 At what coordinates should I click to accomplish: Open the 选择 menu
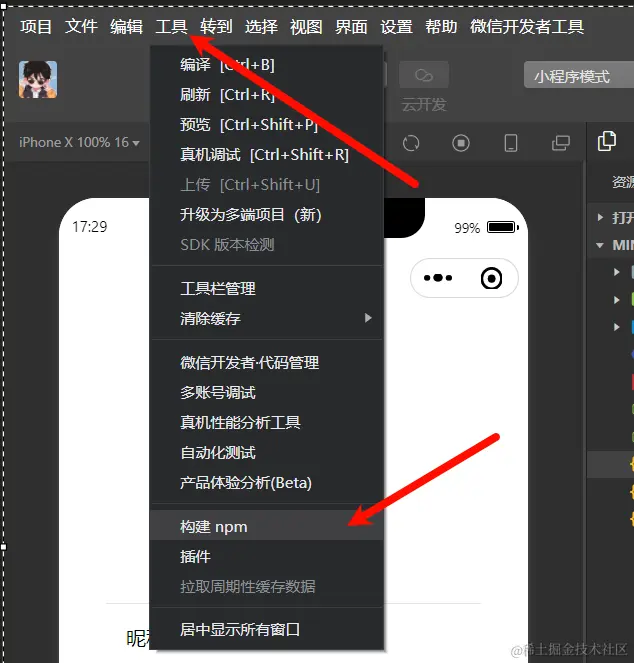261,27
